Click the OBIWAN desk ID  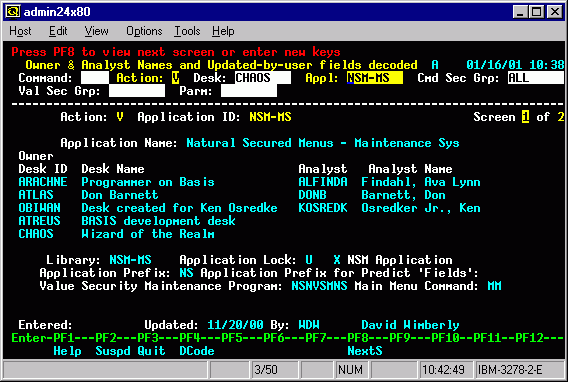pos(39,208)
